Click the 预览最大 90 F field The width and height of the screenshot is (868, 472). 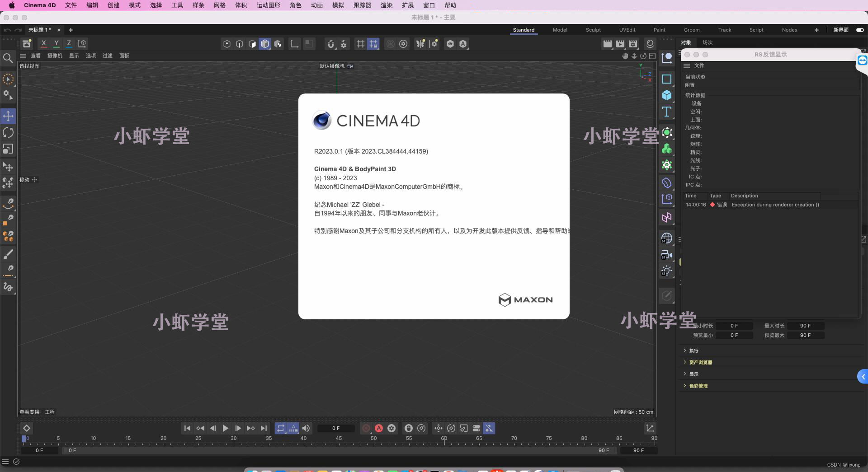tap(805, 335)
